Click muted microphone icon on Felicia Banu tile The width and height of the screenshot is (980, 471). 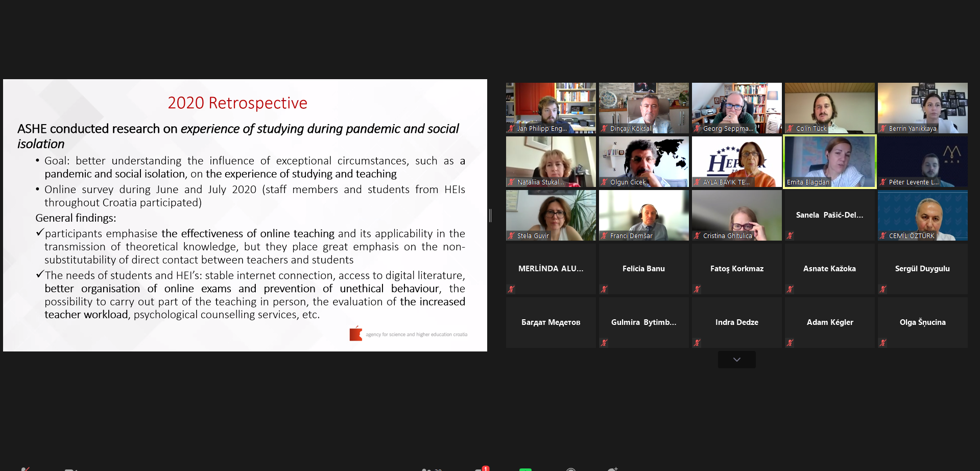(x=604, y=289)
